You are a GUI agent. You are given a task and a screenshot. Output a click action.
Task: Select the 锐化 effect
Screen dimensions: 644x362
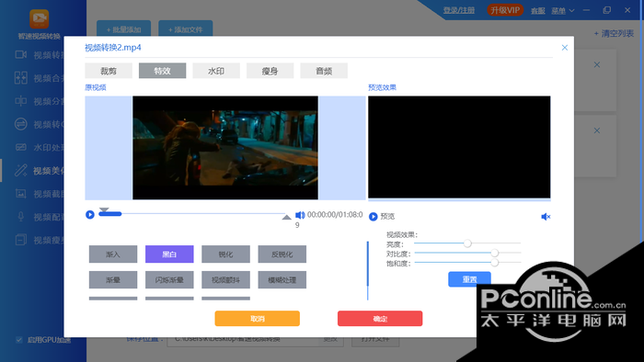coord(225,255)
